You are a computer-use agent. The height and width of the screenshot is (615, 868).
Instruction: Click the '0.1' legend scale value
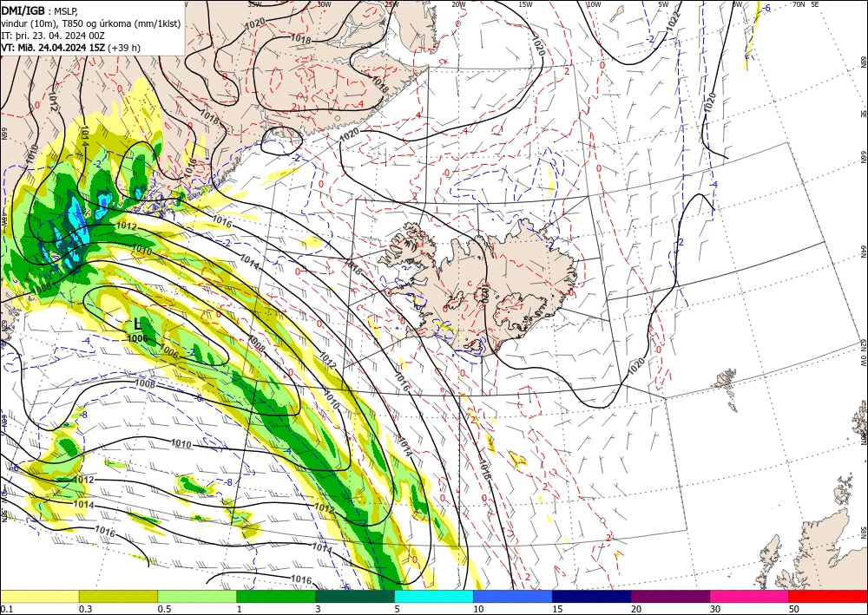pyautogui.click(x=6, y=609)
